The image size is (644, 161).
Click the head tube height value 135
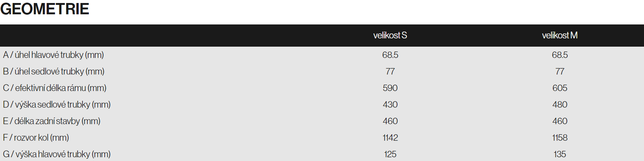560,154
